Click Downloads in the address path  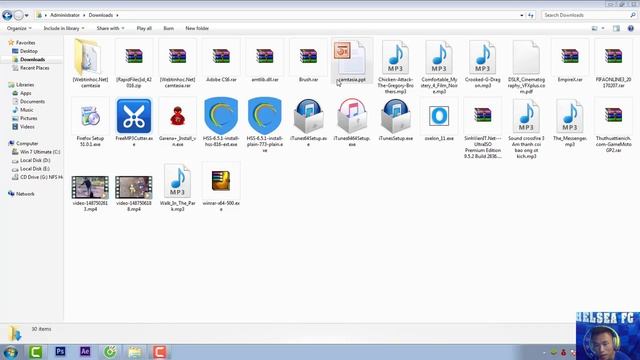point(101,15)
